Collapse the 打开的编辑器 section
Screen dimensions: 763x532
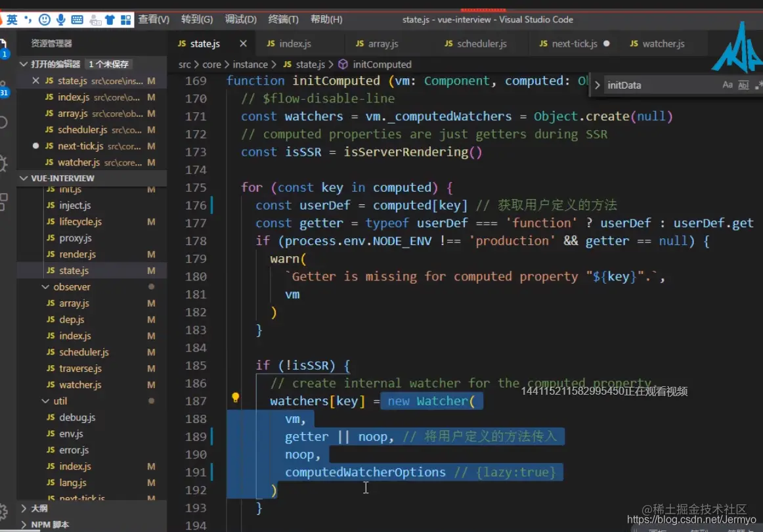[x=24, y=64]
